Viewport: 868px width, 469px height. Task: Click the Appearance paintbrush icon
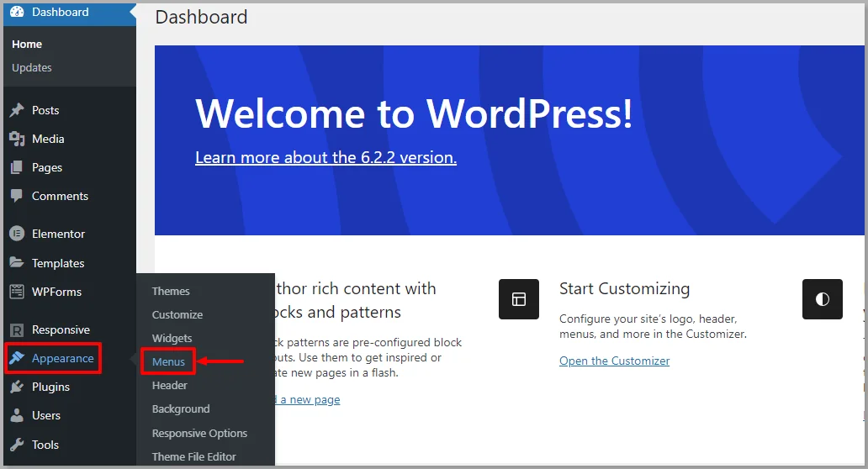point(17,358)
